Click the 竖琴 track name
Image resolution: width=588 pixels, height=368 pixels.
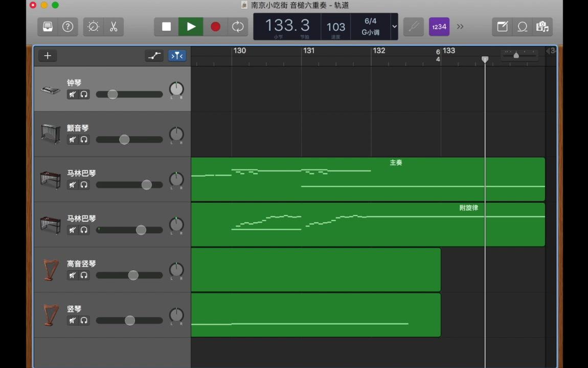[x=74, y=309]
